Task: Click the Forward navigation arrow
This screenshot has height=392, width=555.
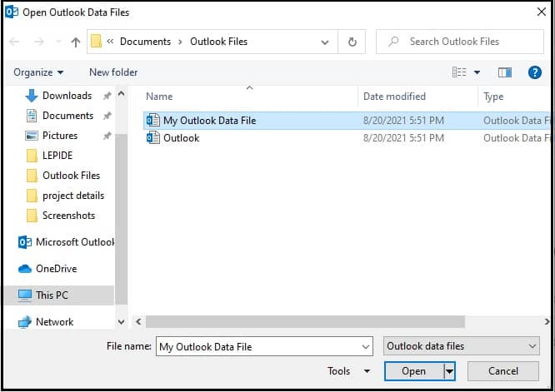Action: tap(38, 42)
